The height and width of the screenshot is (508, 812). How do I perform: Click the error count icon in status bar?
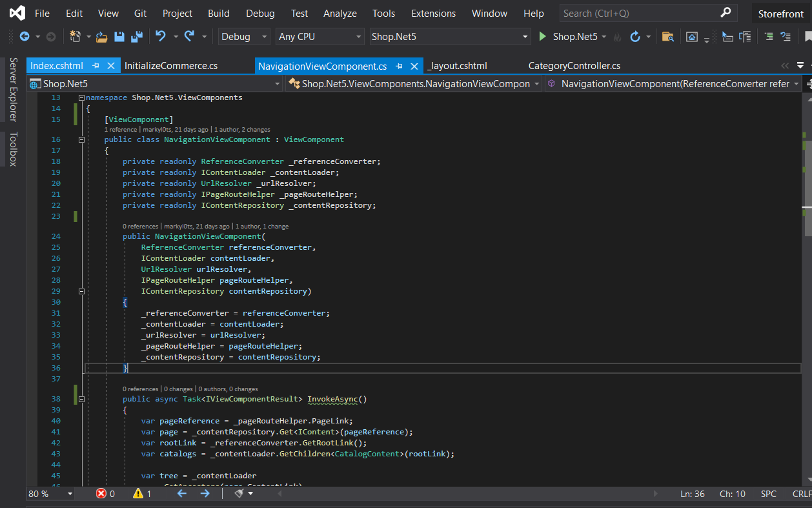coord(101,494)
